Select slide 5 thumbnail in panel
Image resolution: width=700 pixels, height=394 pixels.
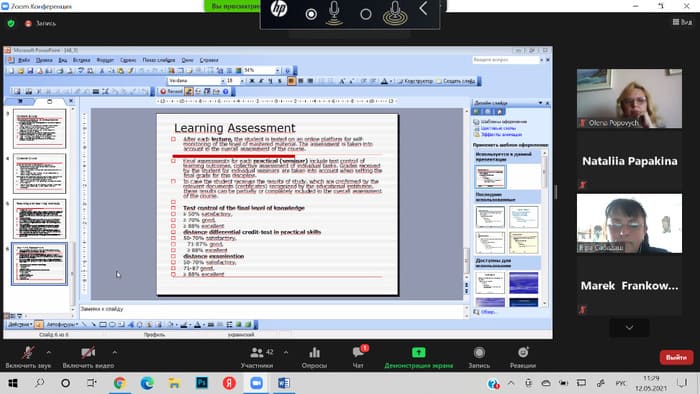pyautogui.click(x=40, y=219)
